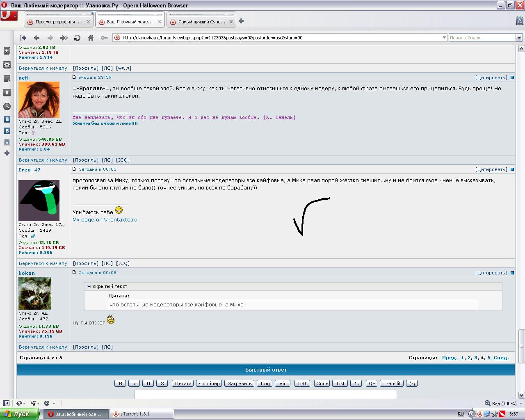
Task: Switch to 'Просмотр профиля' tab
Action: [x=58, y=22]
